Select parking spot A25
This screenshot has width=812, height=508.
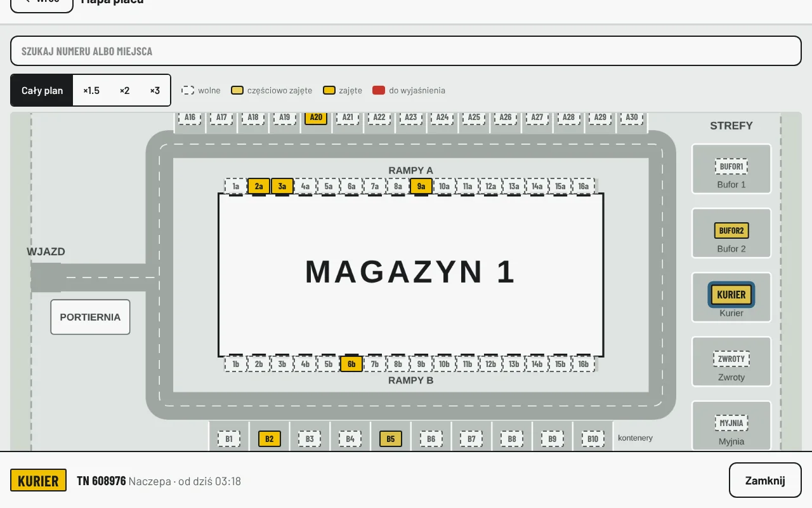474,117
